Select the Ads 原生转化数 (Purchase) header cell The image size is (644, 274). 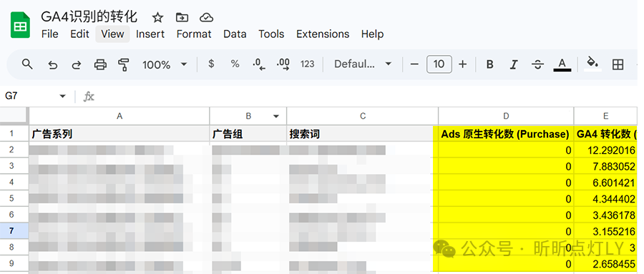[x=506, y=134]
